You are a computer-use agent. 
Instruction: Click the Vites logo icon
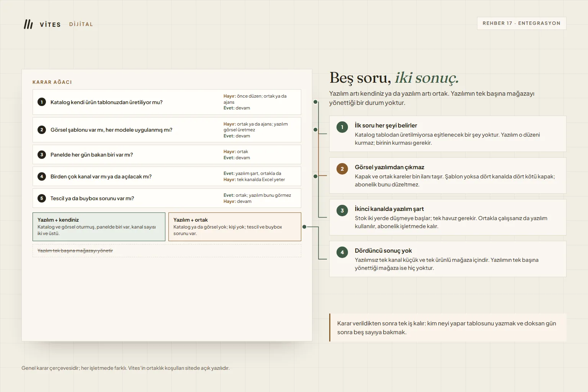point(28,24)
